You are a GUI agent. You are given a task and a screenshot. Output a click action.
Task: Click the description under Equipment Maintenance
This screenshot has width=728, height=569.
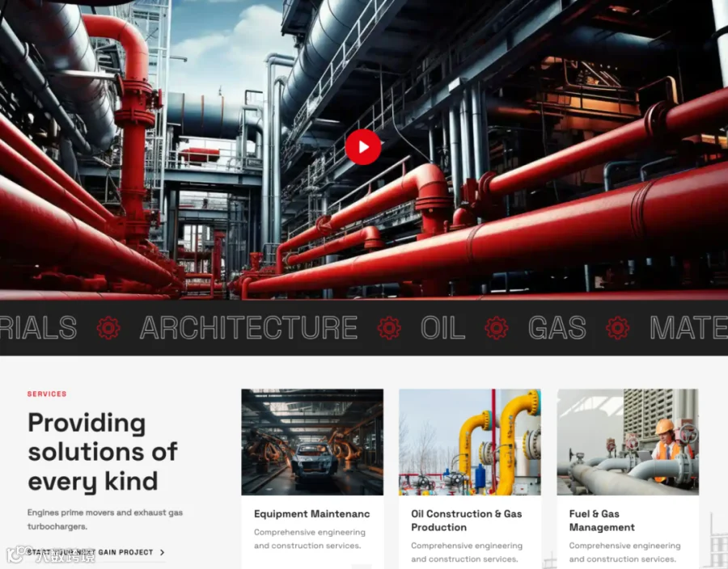coord(310,539)
